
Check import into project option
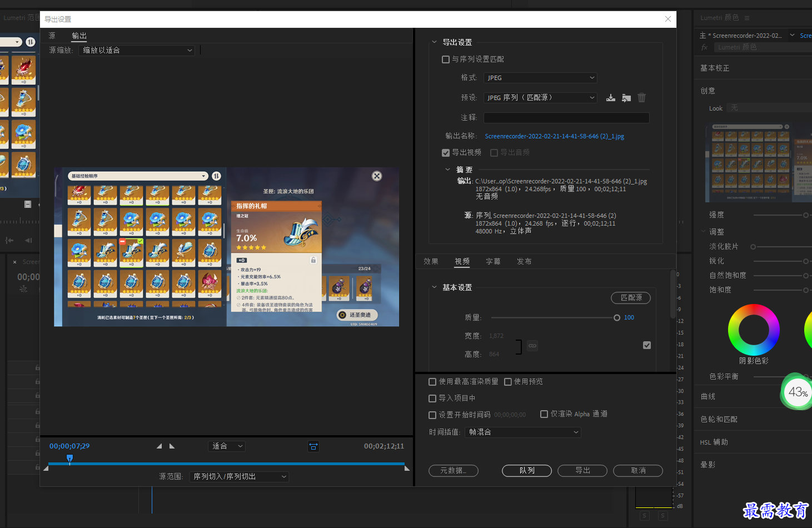(432, 399)
